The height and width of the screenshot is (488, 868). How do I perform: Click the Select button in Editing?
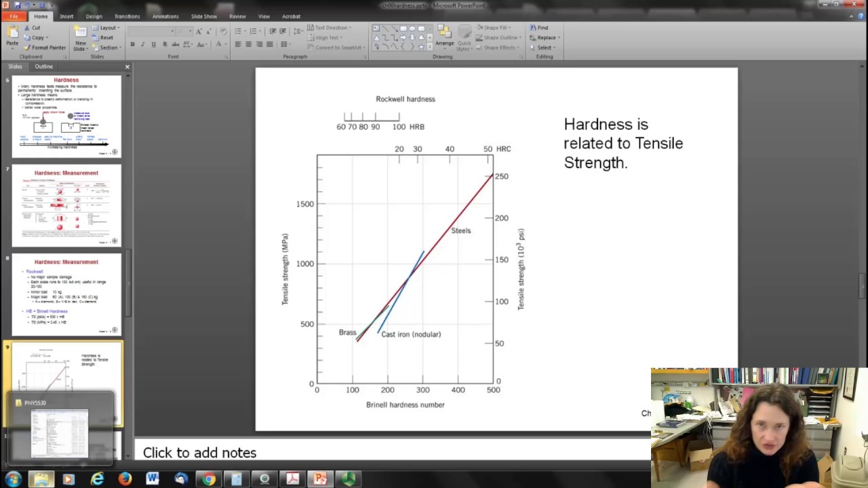[543, 47]
